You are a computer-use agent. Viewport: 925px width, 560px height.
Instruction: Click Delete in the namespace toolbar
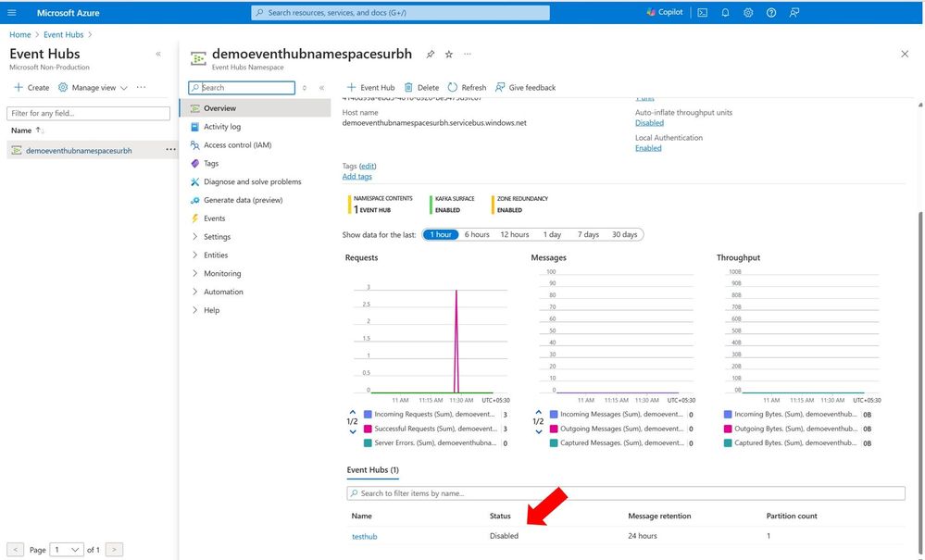point(422,87)
